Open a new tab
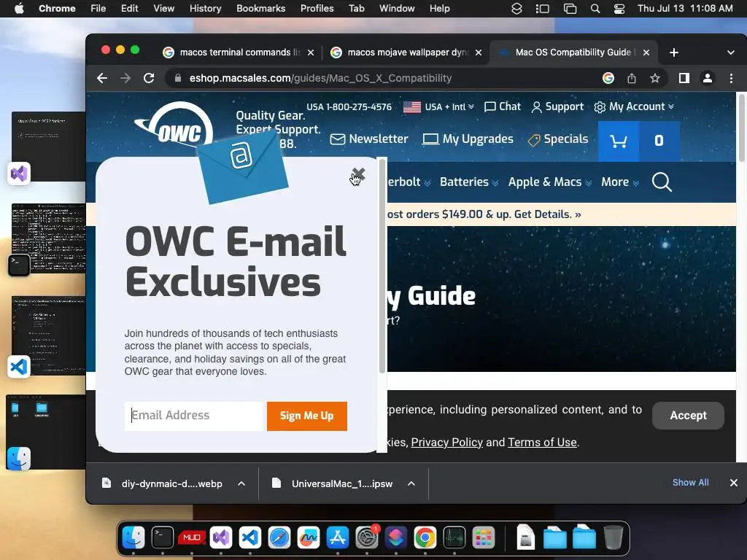Viewport: 747px width, 560px height. click(x=673, y=52)
